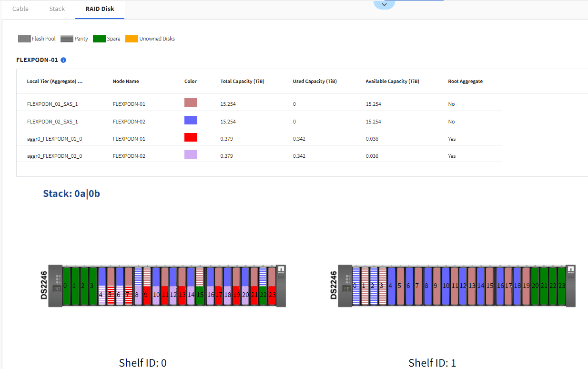Expand the collapsed panel chevron at top
This screenshot has width=588, height=369.
click(384, 4)
